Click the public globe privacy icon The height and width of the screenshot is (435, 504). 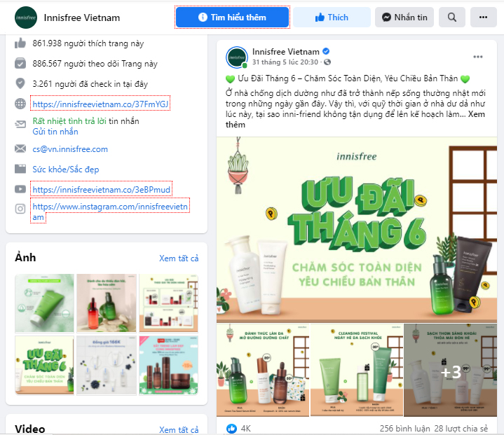[327, 62]
